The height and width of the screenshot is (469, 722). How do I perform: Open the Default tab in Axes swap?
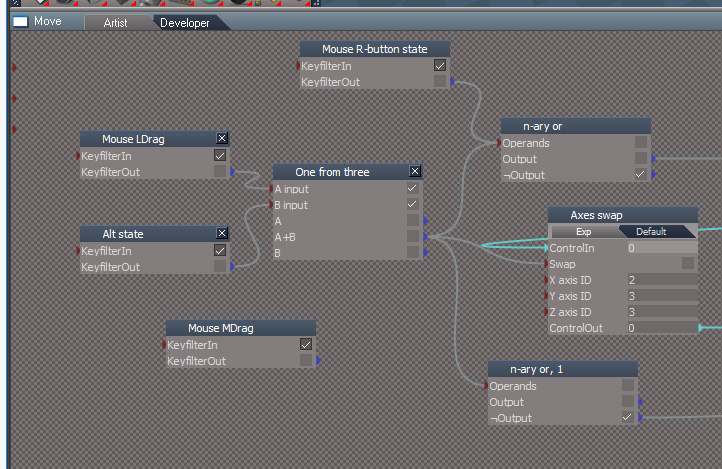[x=651, y=232]
